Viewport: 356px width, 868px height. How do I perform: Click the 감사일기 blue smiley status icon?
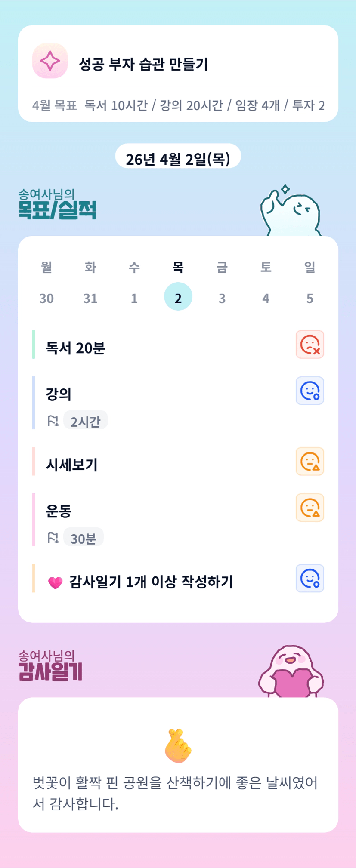point(310,579)
